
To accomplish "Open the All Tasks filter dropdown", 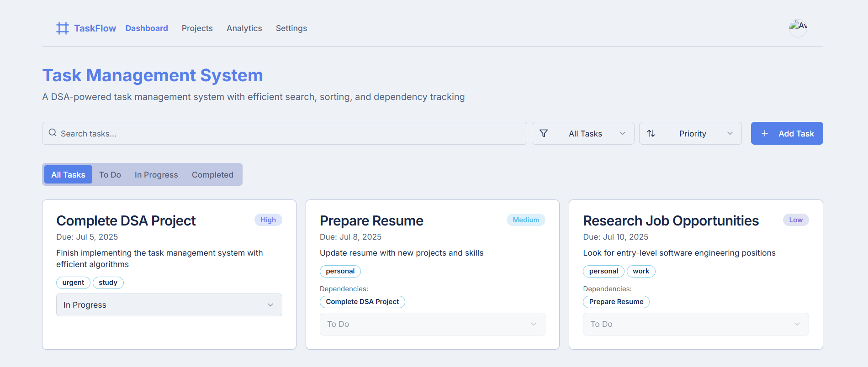I will click(583, 133).
